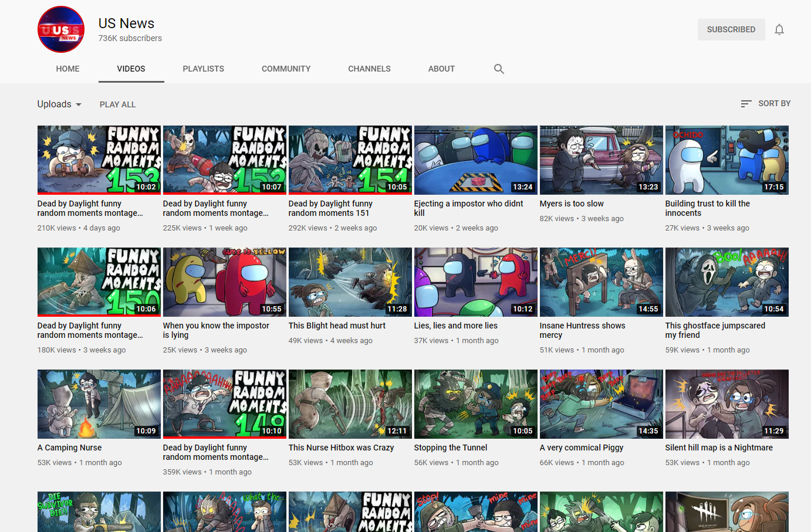
Task: Click the notification bell icon
Action: tap(779, 29)
